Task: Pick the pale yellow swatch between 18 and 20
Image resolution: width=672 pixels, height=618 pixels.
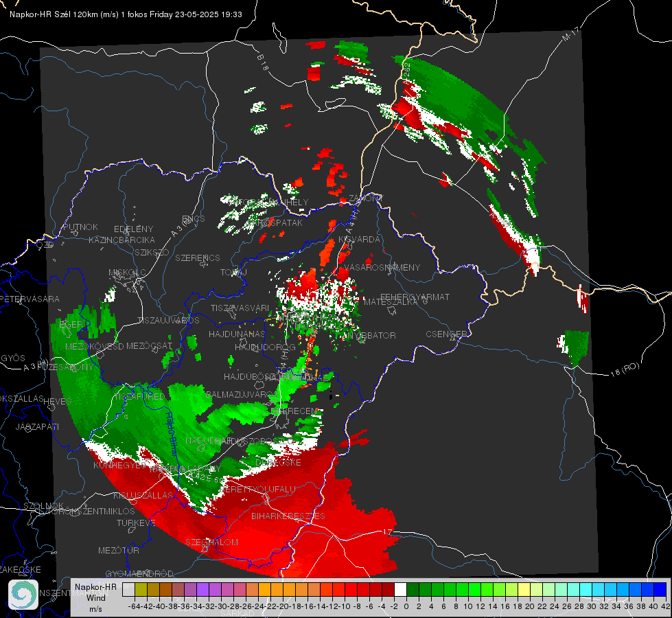Action: click(524, 589)
